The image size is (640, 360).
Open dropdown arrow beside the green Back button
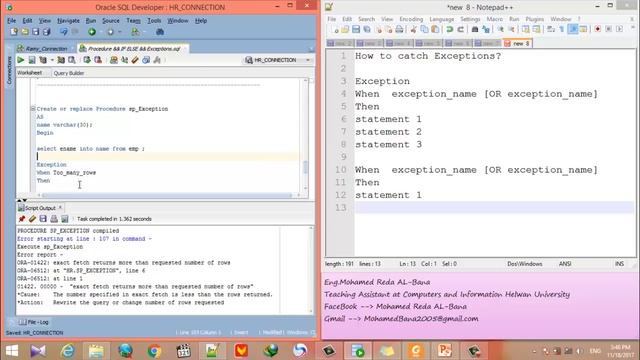pyautogui.click(x=100, y=32)
